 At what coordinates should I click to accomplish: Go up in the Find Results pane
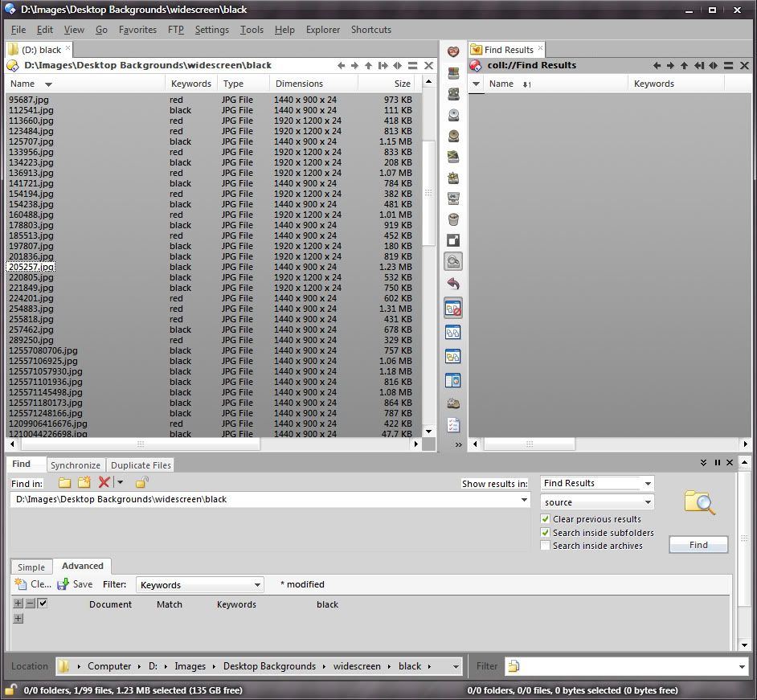(684, 66)
